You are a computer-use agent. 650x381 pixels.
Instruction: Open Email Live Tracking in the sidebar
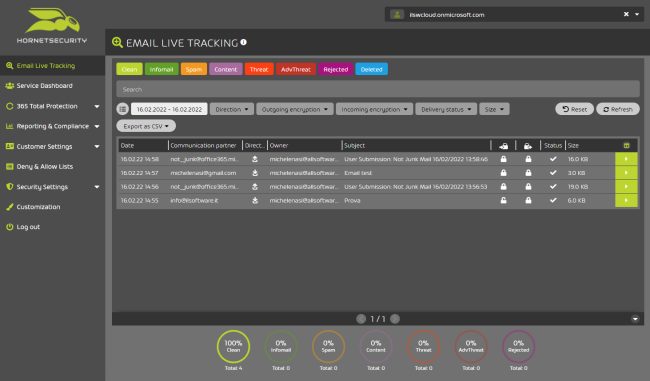click(x=52, y=66)
